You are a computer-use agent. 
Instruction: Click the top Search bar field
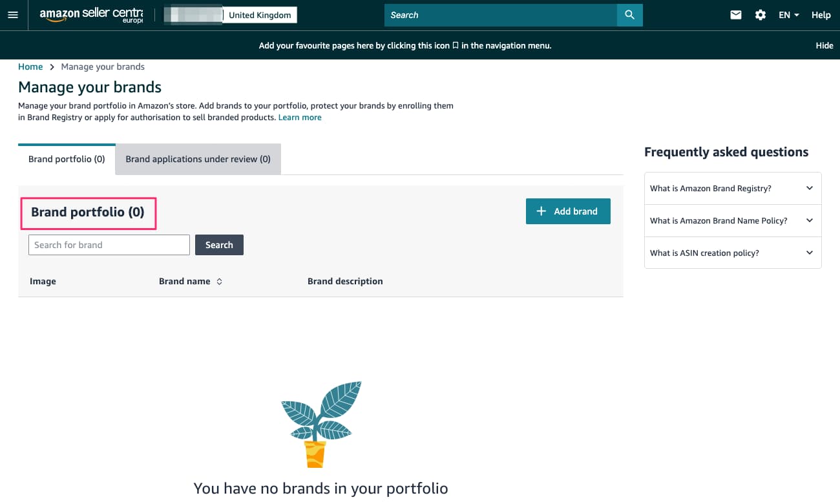(x=501, y=15)
